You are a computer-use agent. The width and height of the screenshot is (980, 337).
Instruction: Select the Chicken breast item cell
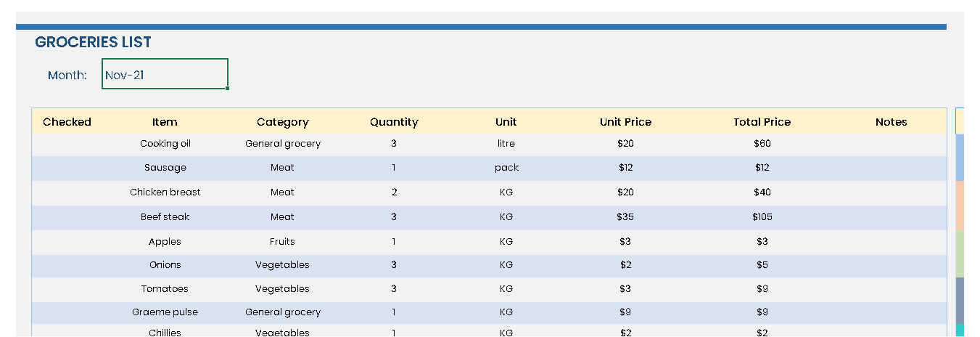click(x=165, y=192)
